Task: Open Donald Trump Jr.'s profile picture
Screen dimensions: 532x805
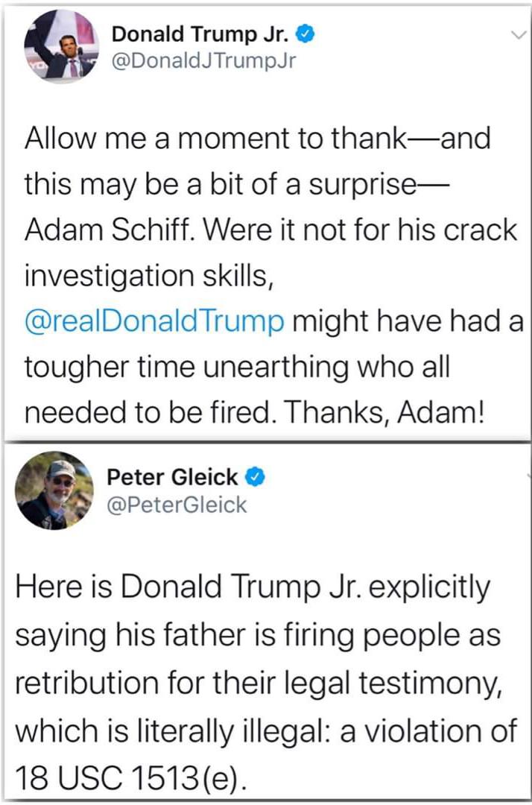Action: click(62, 47)
